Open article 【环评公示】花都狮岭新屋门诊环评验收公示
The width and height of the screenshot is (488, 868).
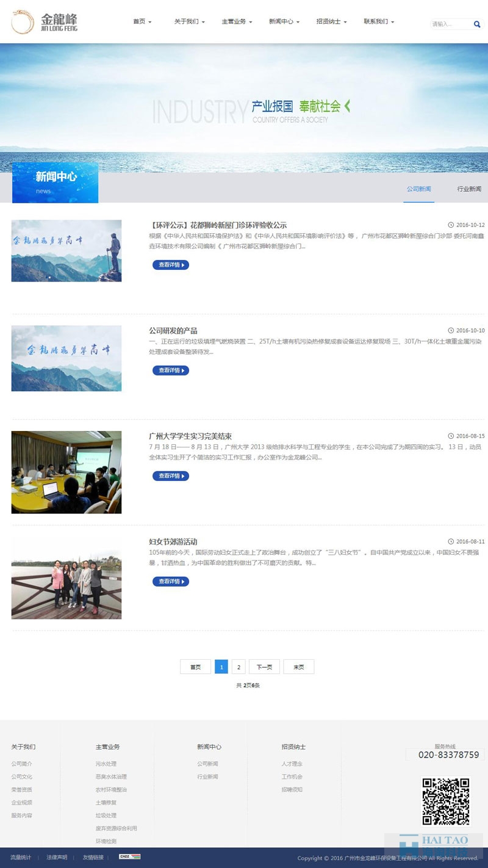[218, 225]
